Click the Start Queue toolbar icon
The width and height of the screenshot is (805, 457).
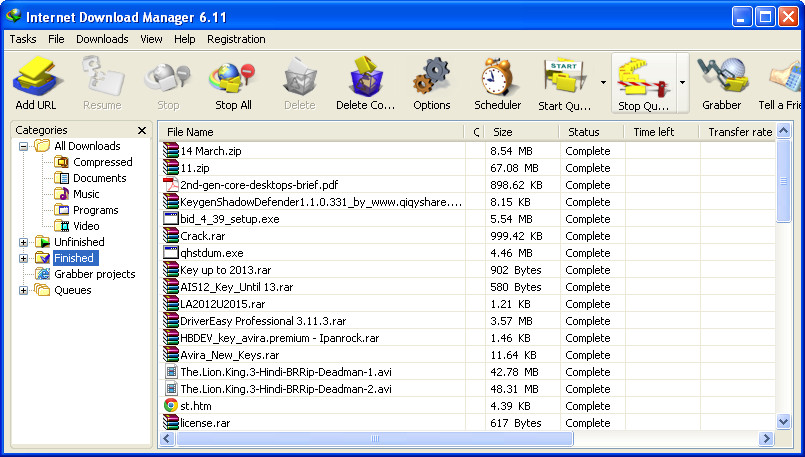tap(565, 77)
